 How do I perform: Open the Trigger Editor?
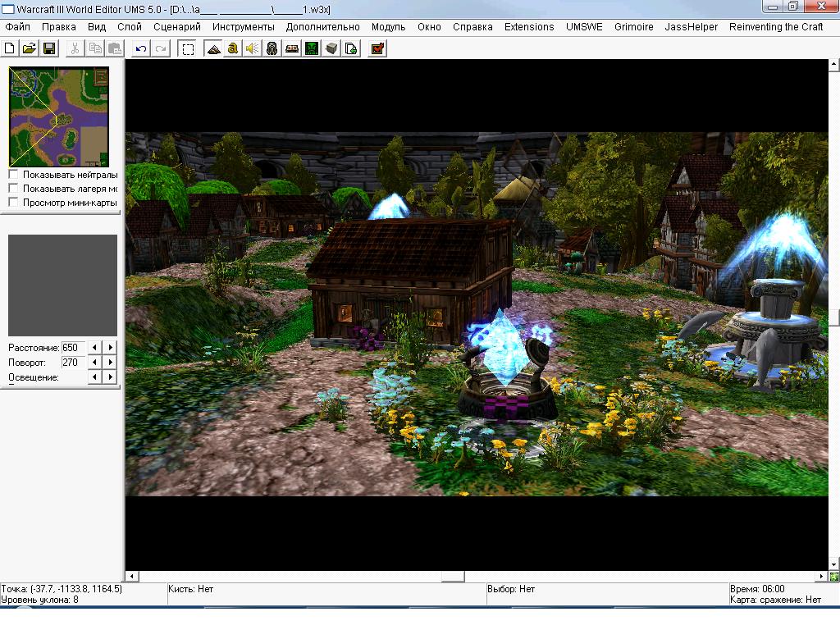(x=232, y=48)
